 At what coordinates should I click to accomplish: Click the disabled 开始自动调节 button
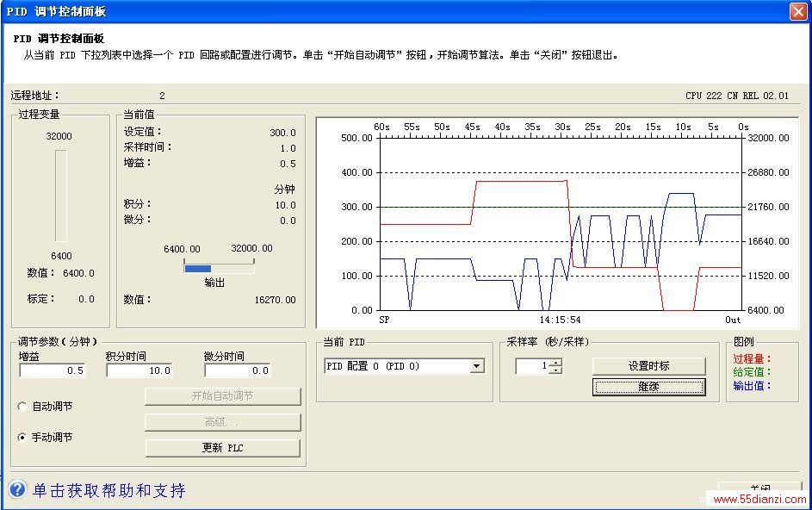coord(223,396)
